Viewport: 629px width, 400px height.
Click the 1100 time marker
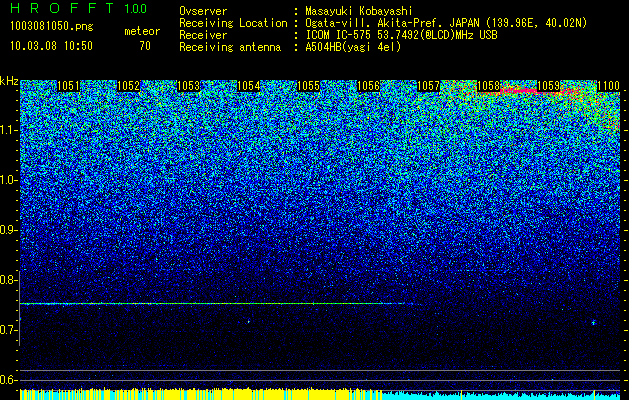tap(609, 86)
